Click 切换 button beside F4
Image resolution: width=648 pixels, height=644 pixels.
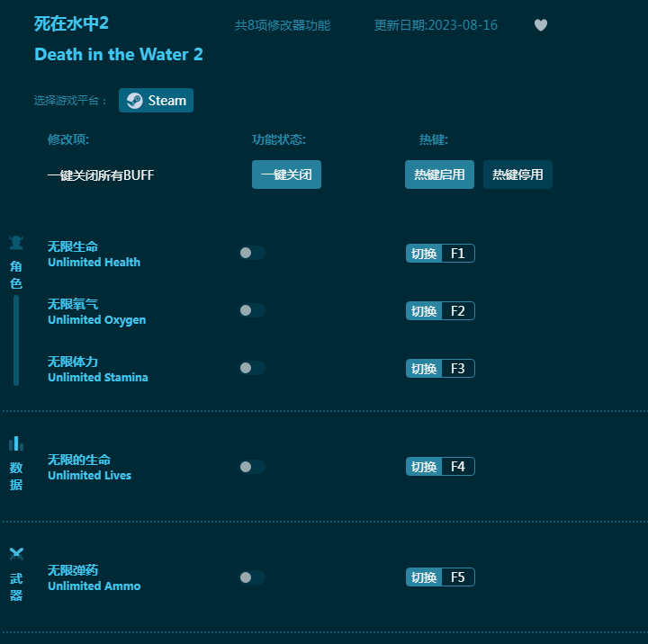pyautogui.click(x=424, y=467)
